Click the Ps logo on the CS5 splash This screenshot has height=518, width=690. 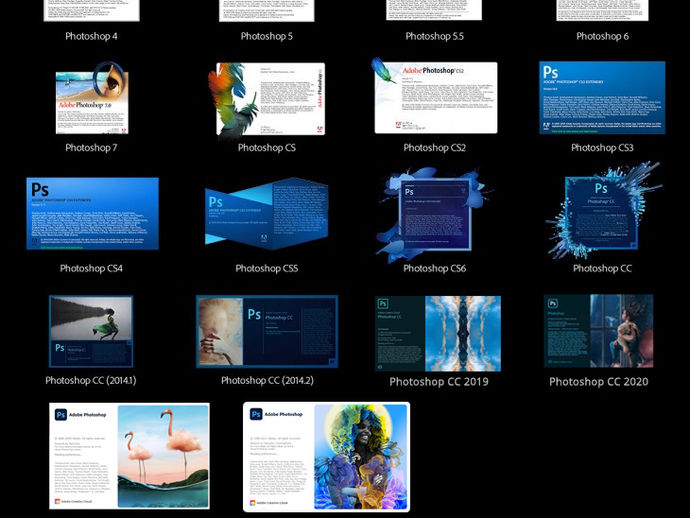click(x=216, y=202)
